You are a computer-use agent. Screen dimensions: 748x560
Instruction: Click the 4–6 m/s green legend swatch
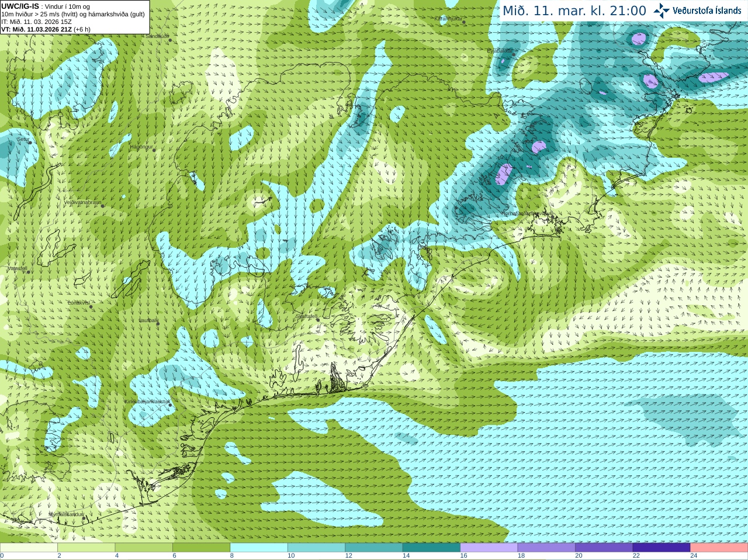pyautogui.click(x=144, y=548)
